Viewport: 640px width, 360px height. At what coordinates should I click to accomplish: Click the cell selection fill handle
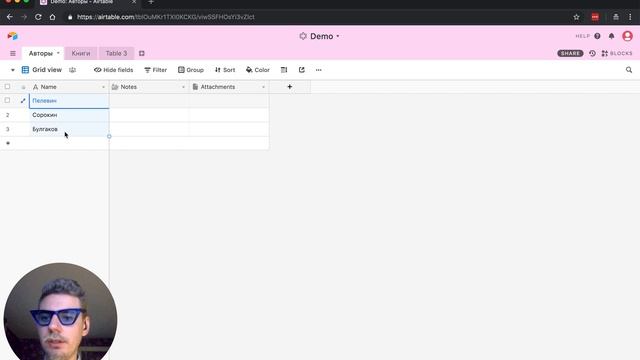(x=109, y=136)
